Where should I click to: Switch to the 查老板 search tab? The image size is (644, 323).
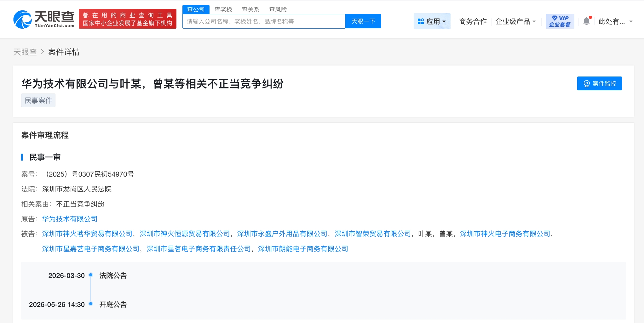[x=223, y=9]
